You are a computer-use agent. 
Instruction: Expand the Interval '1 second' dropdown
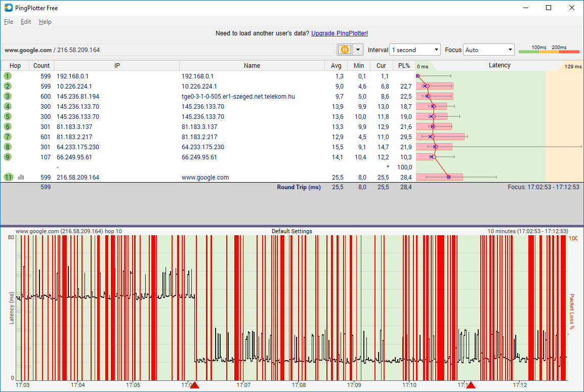[415, 50]
